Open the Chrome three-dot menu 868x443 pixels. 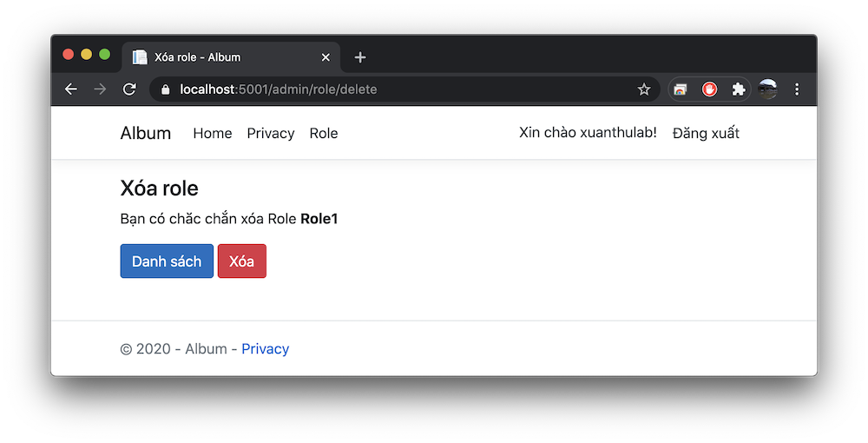click(797, 89)
